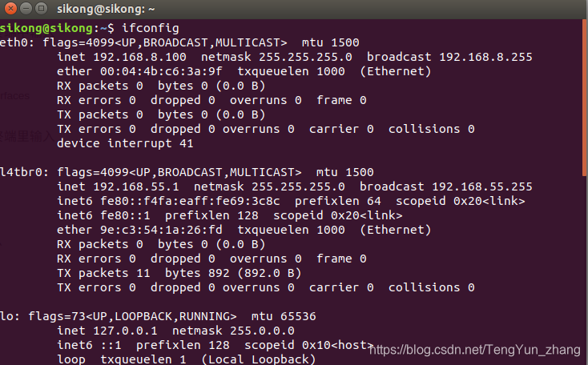Click the text 'prefixlen 64'
This screenshot has width=588, height=365.
[x=337, y=201]
